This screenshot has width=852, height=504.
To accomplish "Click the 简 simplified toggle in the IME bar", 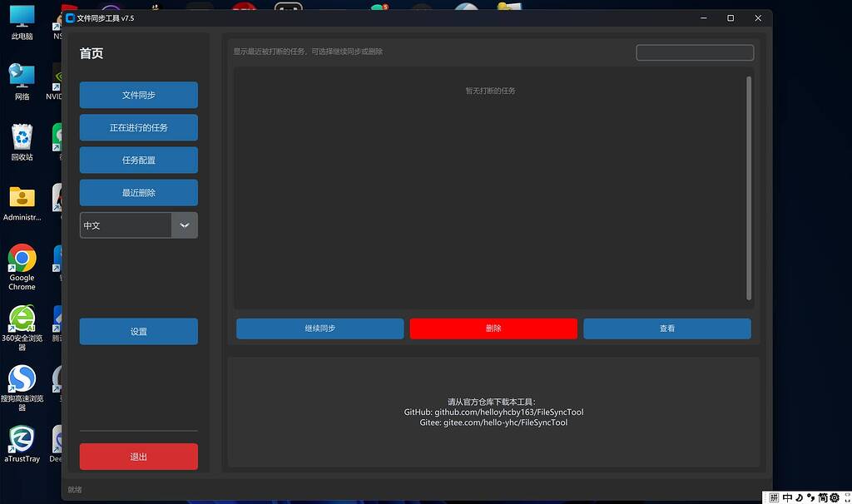I will click(x=823, y=497).
